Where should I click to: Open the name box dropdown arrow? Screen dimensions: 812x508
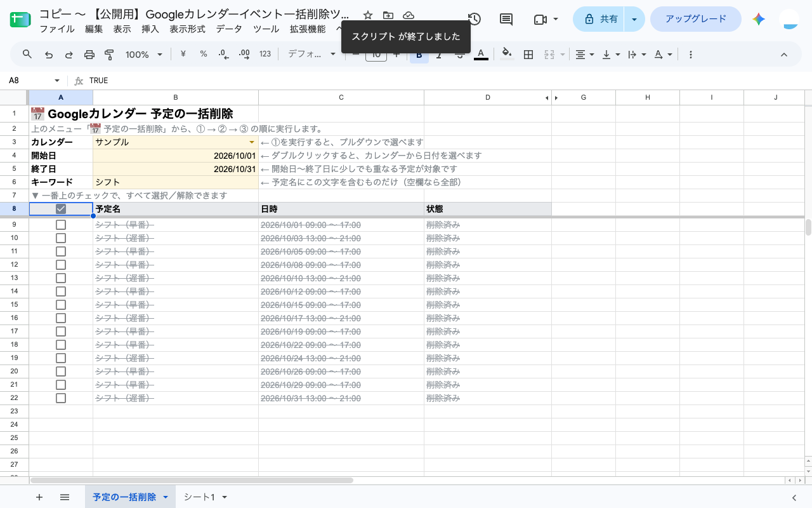57,81
